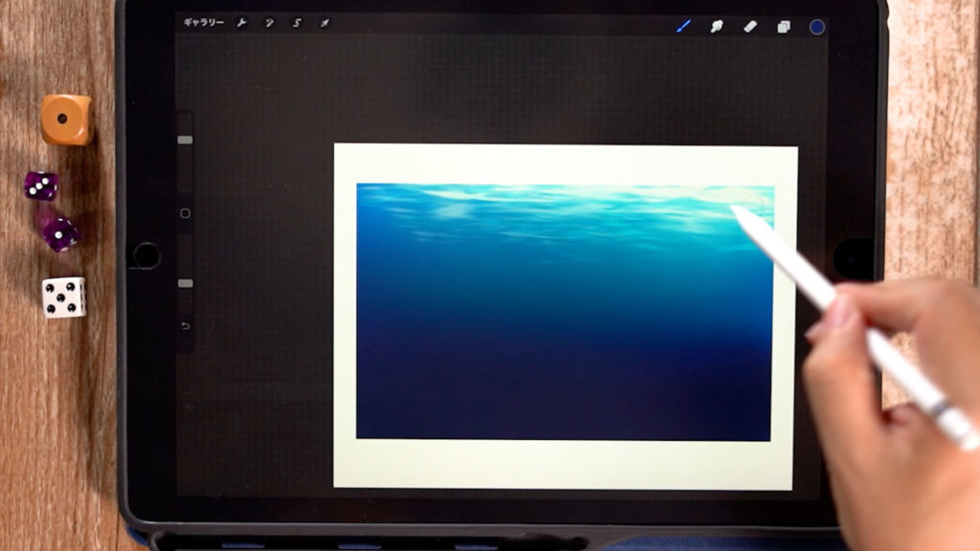The height and width of the screenshot is (551, 980).
Task: Click the brush opacity slider handle
Action: 185,283
